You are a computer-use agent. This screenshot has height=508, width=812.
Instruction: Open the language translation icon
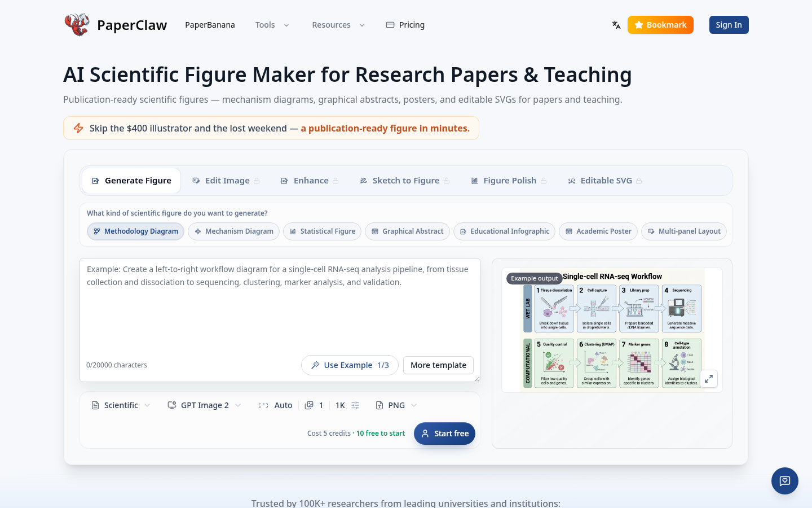click(616, 25)
